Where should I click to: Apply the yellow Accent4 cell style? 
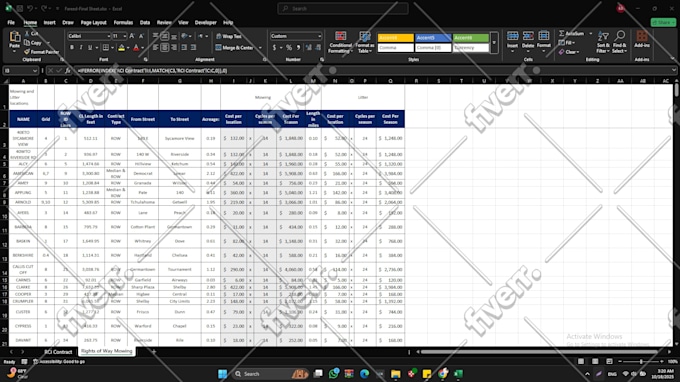tap(395, 38)
